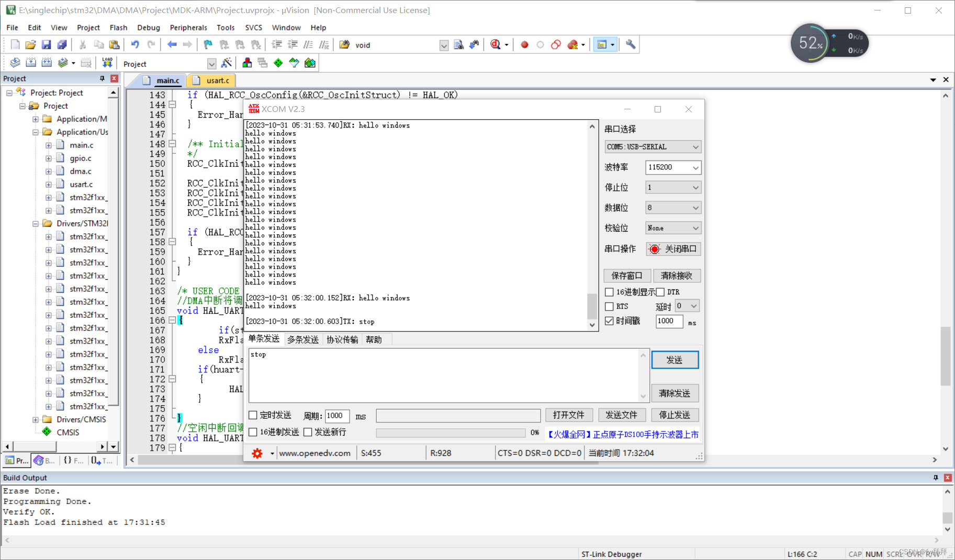Switch to the 多条发送 tab

[303, 340]
